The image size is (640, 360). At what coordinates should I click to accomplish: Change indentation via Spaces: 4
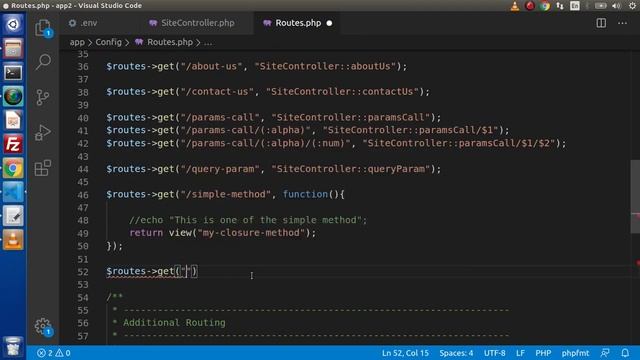coord(456,353)
